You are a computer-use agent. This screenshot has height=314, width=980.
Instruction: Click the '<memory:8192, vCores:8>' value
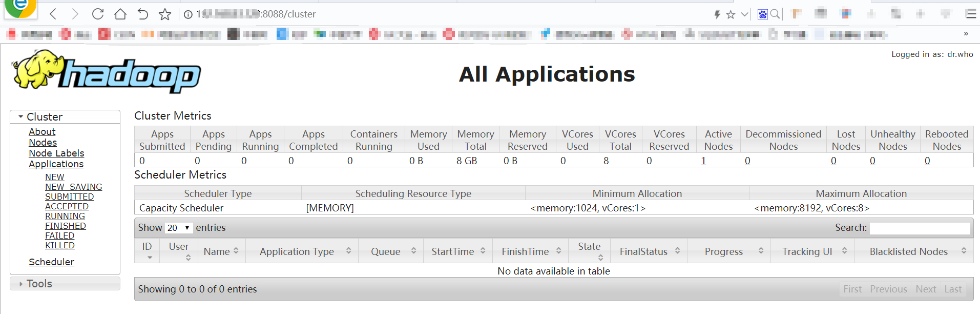tap(812, 208)
